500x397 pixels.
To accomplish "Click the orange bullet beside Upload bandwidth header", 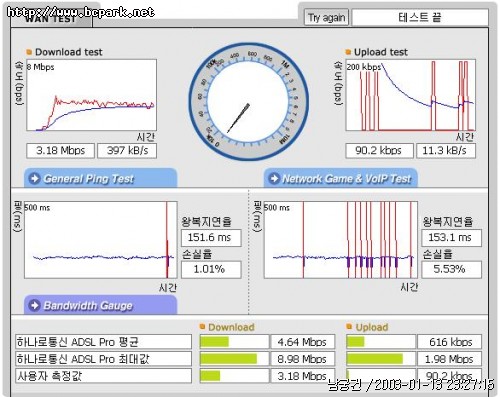I will pos(349,327).
